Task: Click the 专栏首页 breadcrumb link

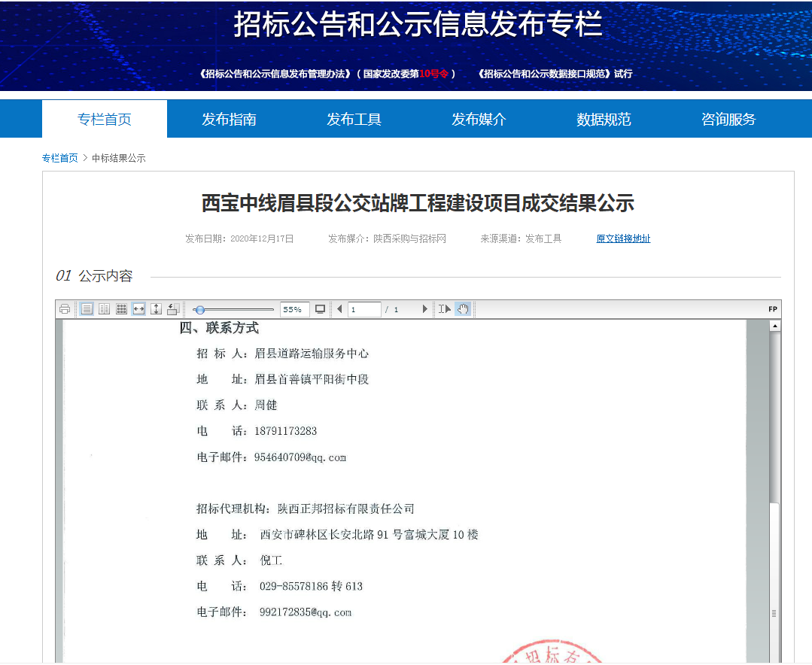Action: click(60, 158)
